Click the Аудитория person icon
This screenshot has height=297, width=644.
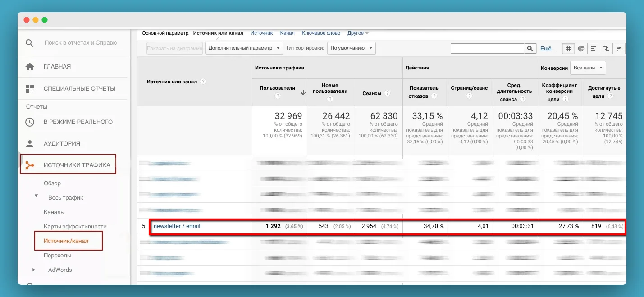[30, 144]
